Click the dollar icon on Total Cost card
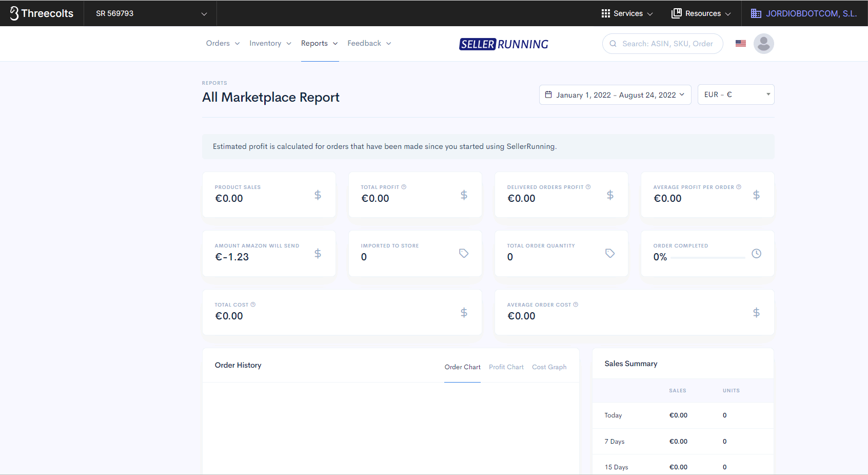 click(464, 312)
